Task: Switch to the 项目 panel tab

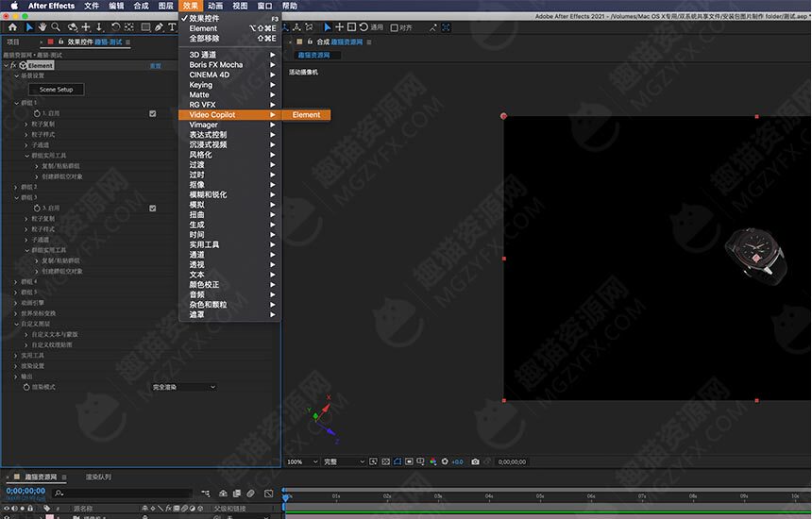Action: (13, 42)
